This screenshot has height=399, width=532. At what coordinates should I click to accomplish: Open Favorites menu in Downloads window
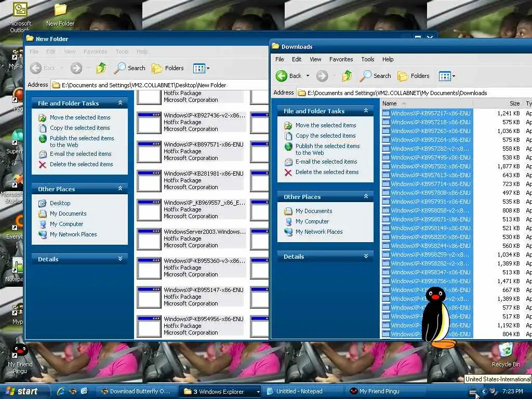pyautogui.click(x=341, y=59)
